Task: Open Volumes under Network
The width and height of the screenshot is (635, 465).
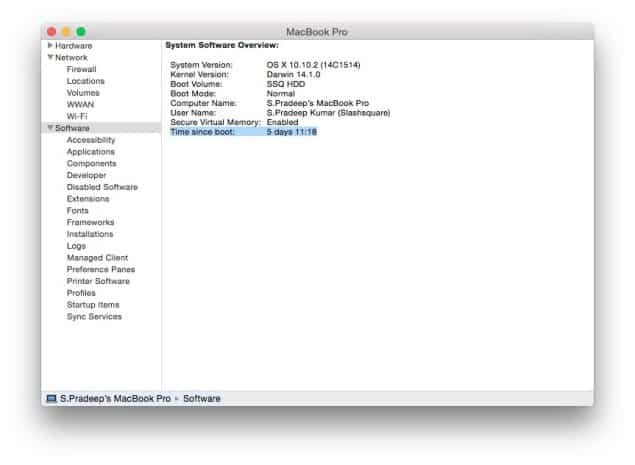Action: [x=83, y=93]
